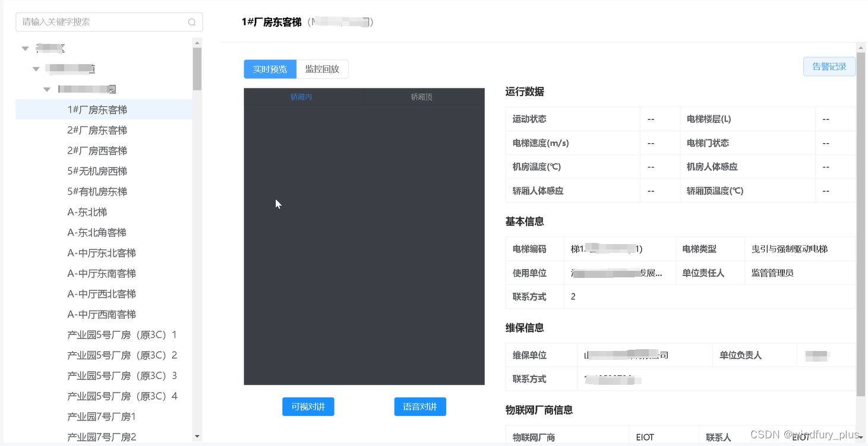
Task: Select A-中厅西北客梯
Action: point(102,294)
